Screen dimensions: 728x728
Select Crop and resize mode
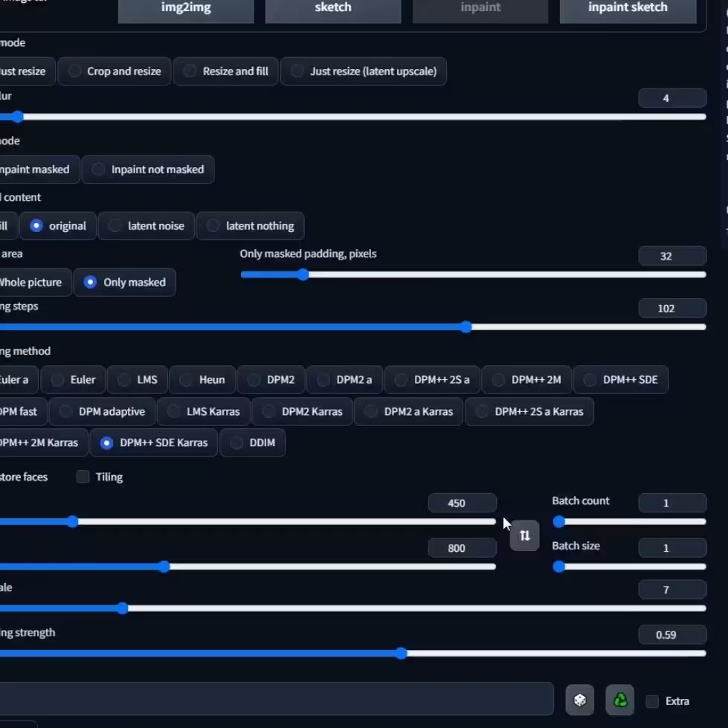pos(115,71)
